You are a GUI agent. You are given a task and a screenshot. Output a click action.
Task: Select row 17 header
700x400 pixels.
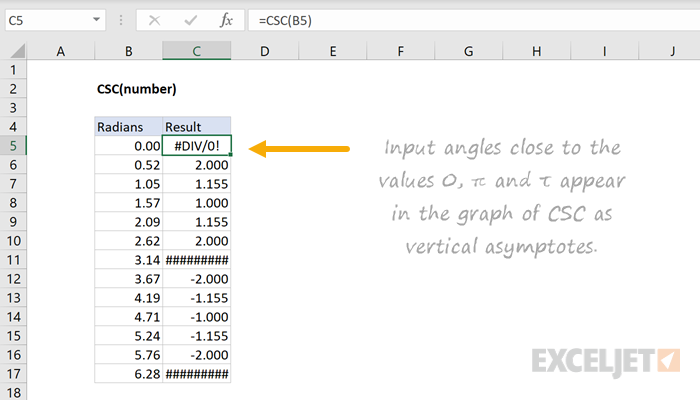[x=13, y=374]
